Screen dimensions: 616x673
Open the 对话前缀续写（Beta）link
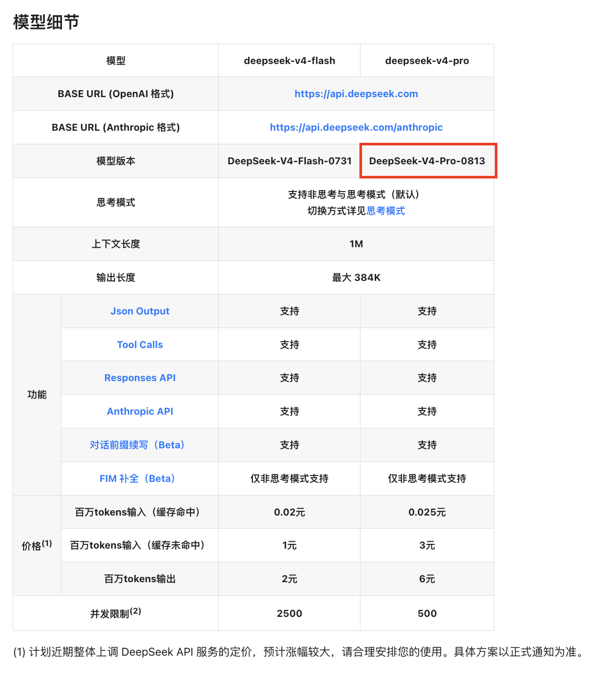point(137,445)
